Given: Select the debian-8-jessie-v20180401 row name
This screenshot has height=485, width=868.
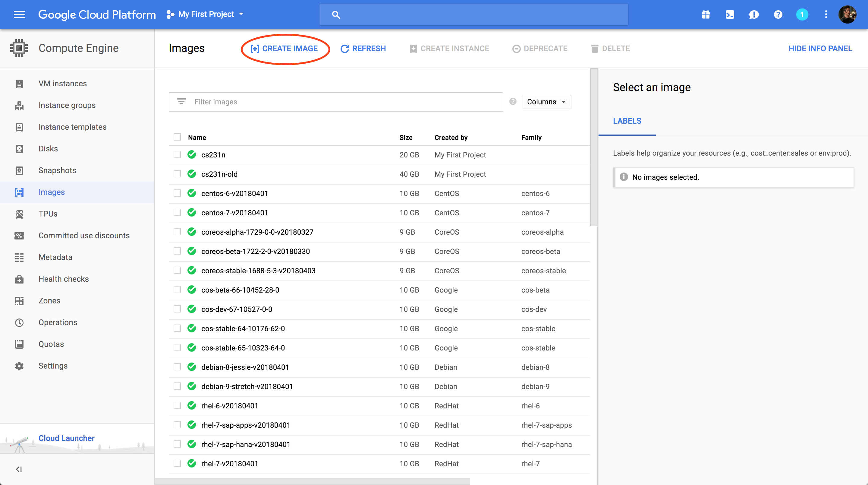Looking at the screenshot, I should point(245,367).
